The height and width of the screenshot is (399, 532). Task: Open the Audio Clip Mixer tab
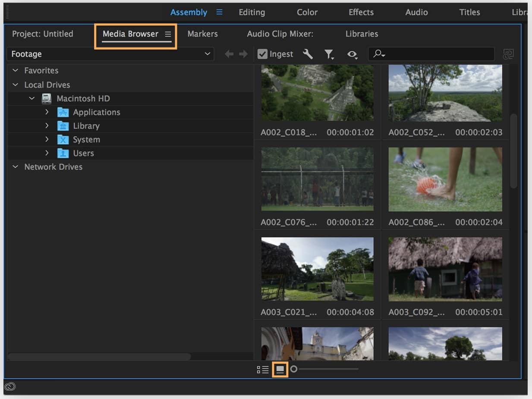pos(280,34)
